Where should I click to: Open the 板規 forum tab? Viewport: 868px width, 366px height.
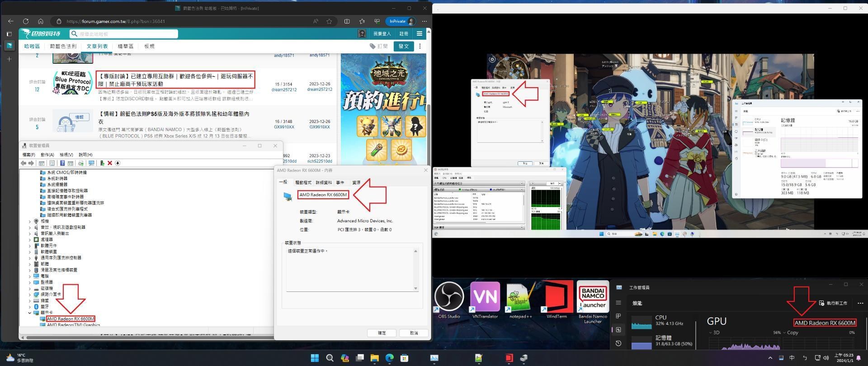click(x=149, y=46)
